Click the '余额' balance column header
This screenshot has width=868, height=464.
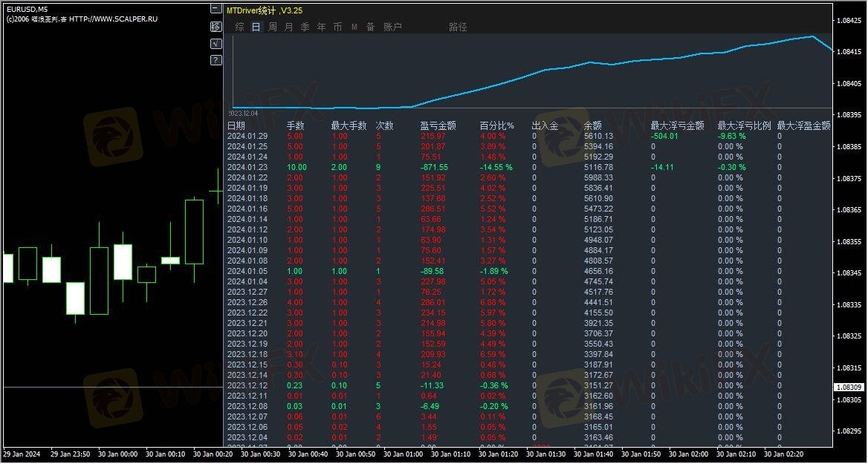coord(593,125)
